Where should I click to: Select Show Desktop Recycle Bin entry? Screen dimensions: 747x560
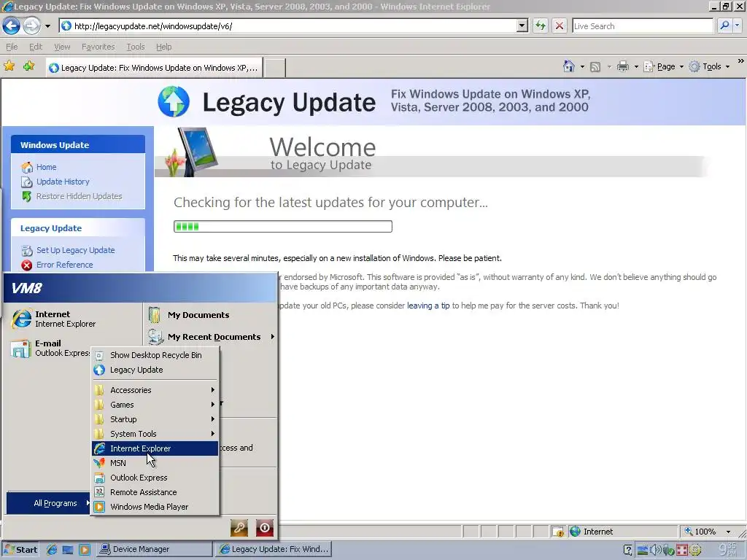point(155,355)
